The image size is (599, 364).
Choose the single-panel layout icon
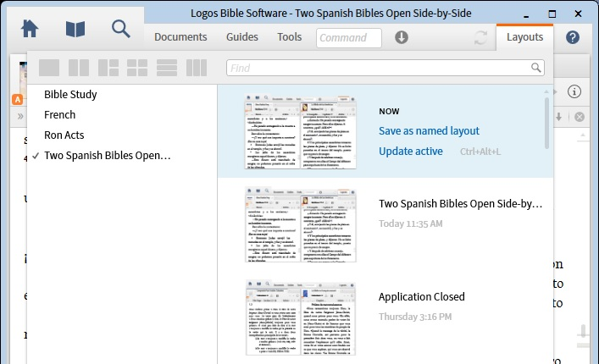pyautogui.click(x=49, y=68)
